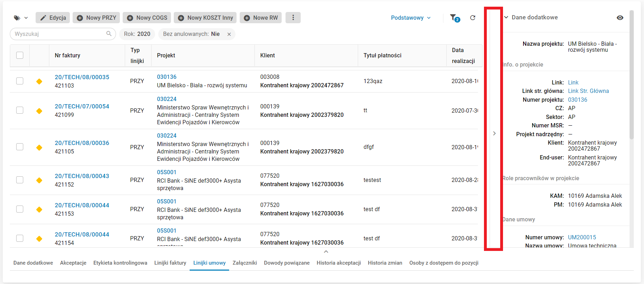This screenshot has width=644, height=284.
Task: Toggle visibility eye in Dane dodatkowe panel
Action: [620, 18]
